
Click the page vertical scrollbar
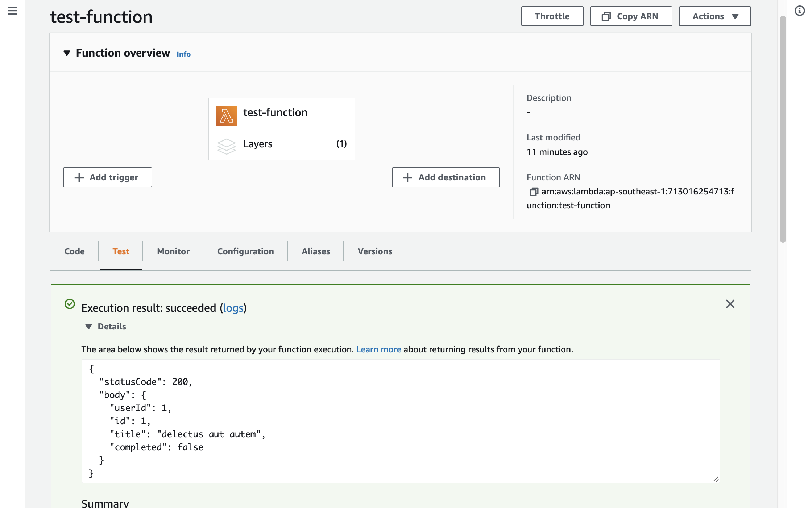tap(783, 129)
